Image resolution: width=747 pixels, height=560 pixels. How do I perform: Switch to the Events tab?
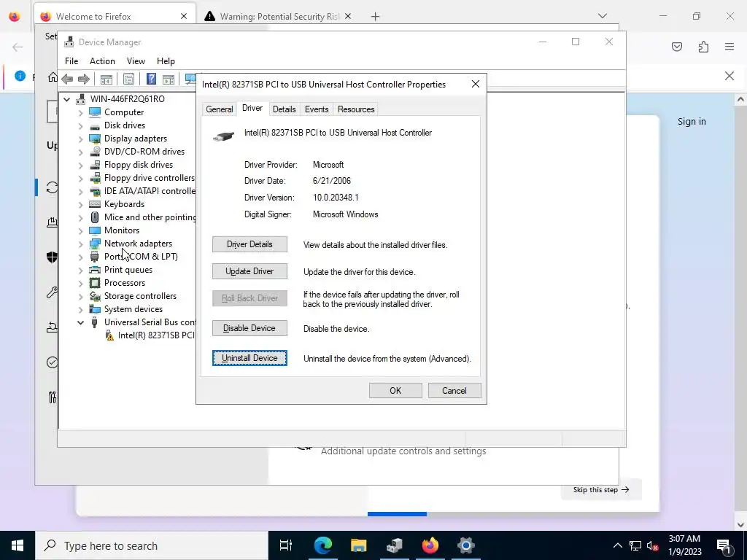[317, 109]
